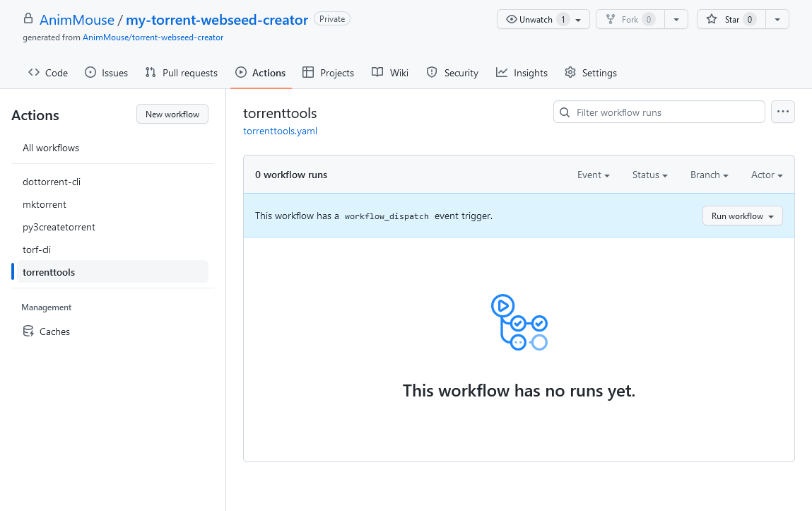Click the eye icon on Unwatch button
The height and width of the screenshot is (511, 812).
click(511, 19)
